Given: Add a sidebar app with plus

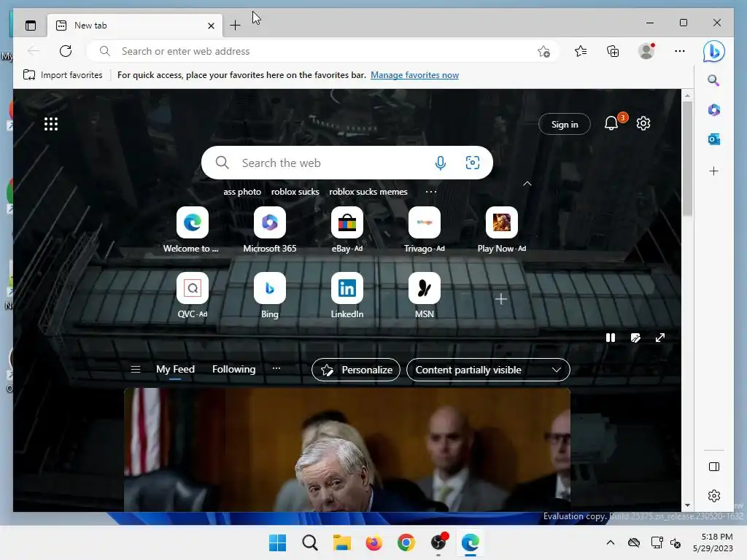Looking at the screenshot, I should click(x=713, y=171).
